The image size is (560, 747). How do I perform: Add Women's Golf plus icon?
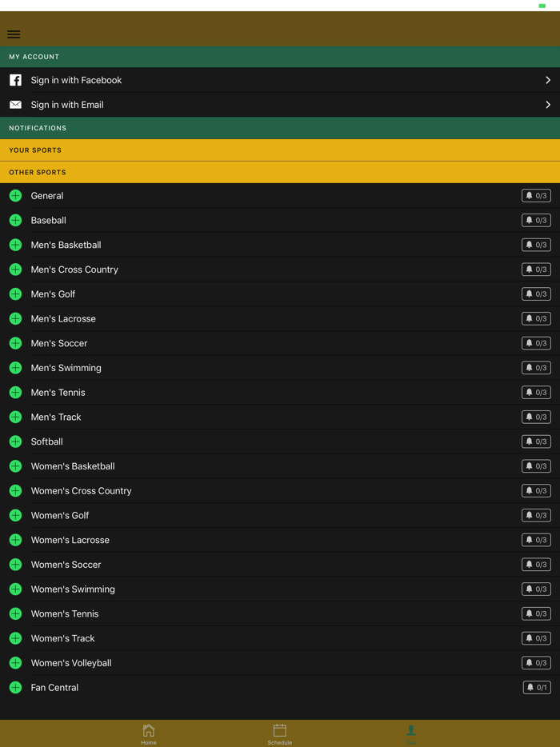click(x=16, y=516)
